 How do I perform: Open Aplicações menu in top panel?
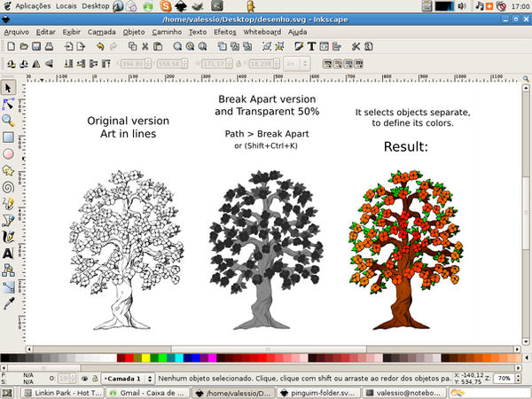click(x=33, y=6)
